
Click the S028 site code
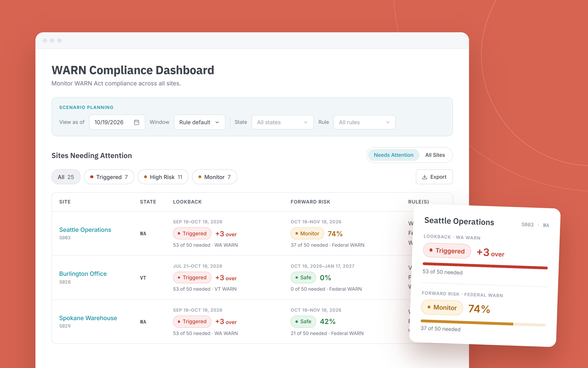65,282
